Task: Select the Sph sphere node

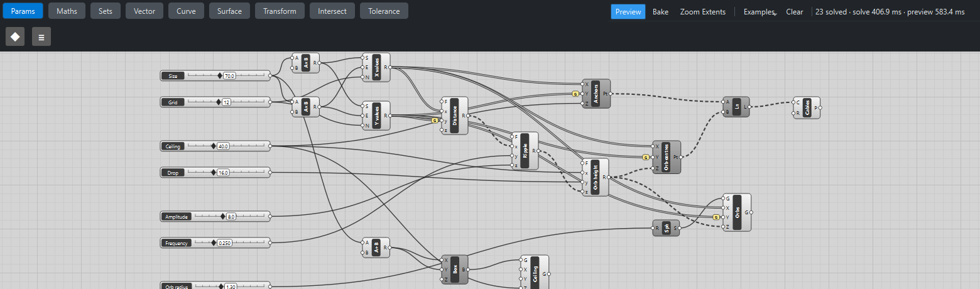Action: pyautogui.click(x=667, y=228)
